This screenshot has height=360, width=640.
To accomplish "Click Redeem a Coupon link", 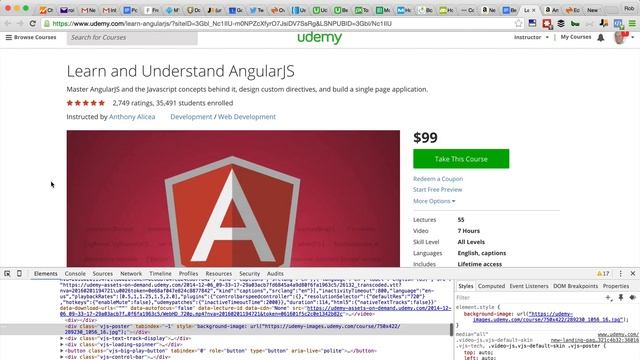I will 438,179.
